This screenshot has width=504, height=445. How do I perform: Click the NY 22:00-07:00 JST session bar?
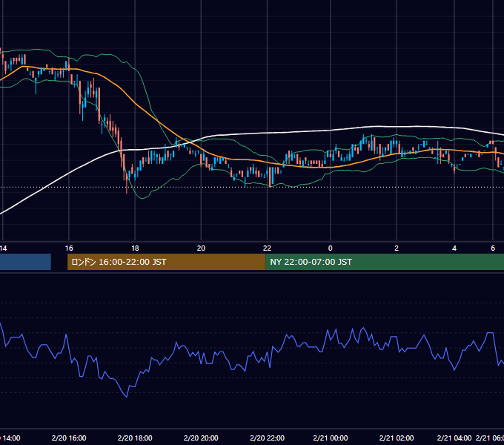(x=385, y=262)
